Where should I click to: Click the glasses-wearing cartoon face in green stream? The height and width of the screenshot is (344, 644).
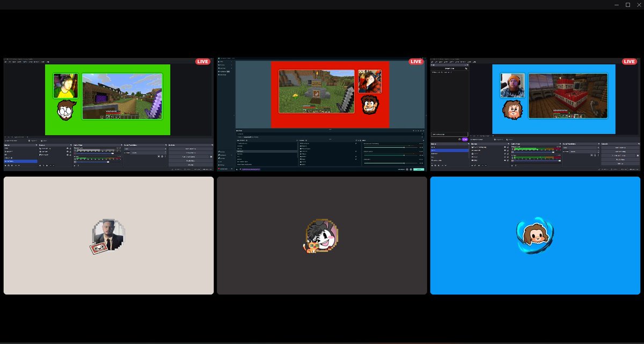(x=67, y=109)
